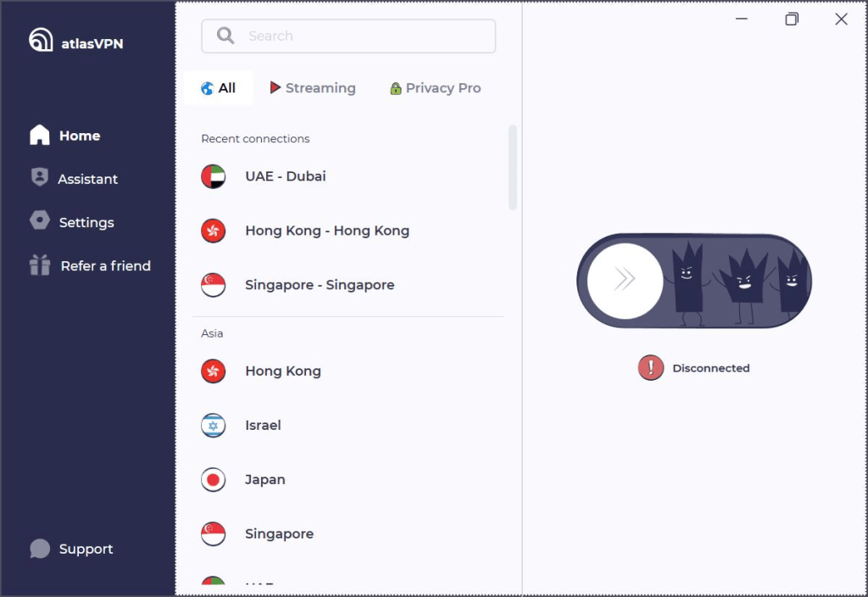Switch to the Privacy Pro tab
Screen dimensions: 868x597
[435, 88]
